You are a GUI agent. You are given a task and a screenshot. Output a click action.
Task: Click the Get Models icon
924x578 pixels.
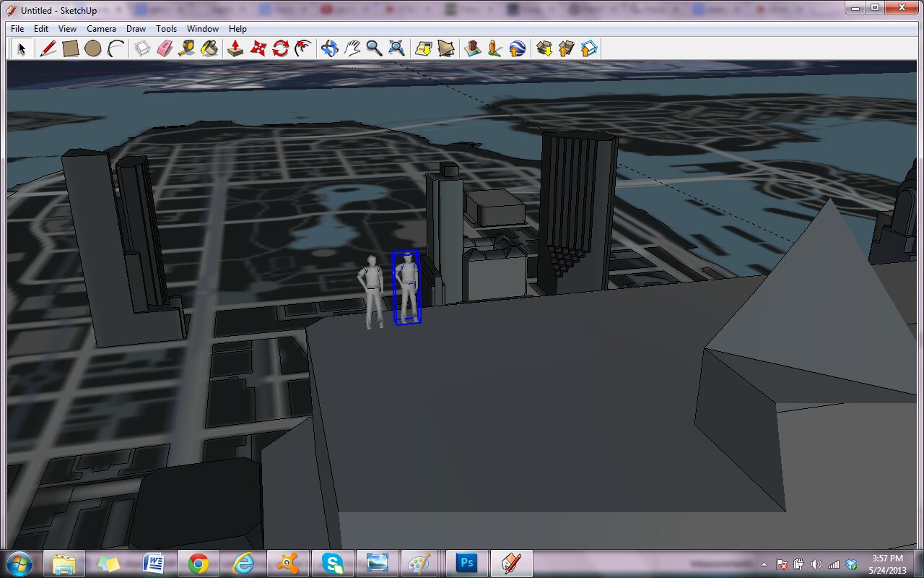click(x=544, y=48)
